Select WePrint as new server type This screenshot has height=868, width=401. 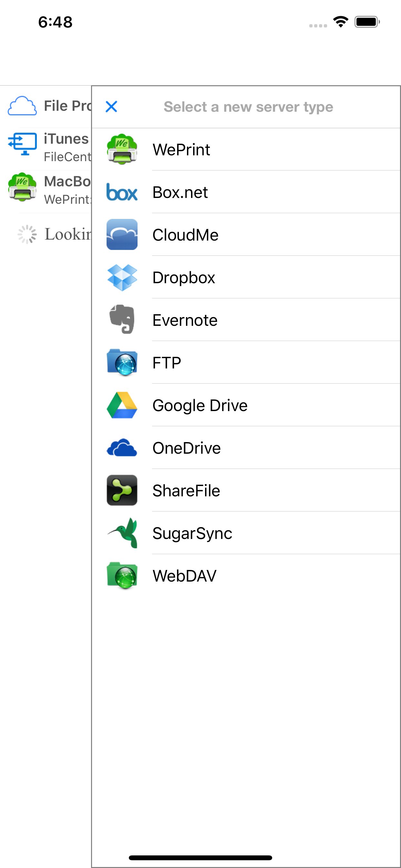pyautogui.click(x=246, y=149)
